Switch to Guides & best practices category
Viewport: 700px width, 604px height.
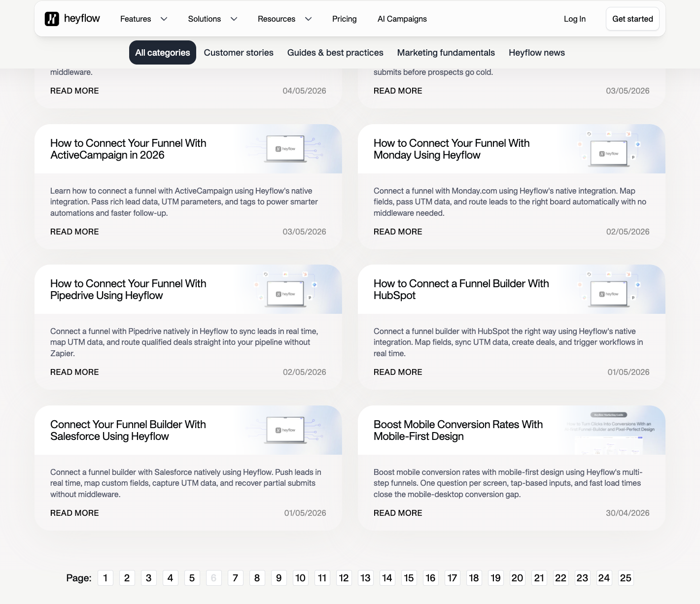(335, 53)
